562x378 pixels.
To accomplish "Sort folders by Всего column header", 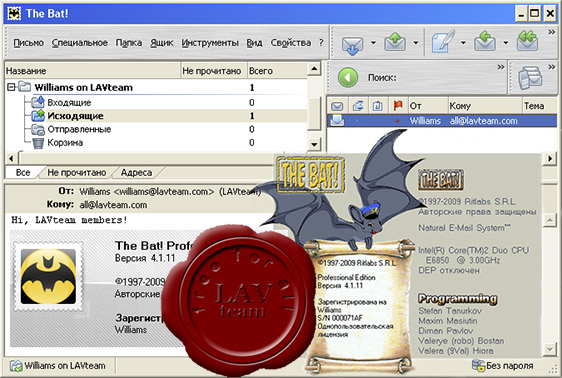I will click(277, 71).
